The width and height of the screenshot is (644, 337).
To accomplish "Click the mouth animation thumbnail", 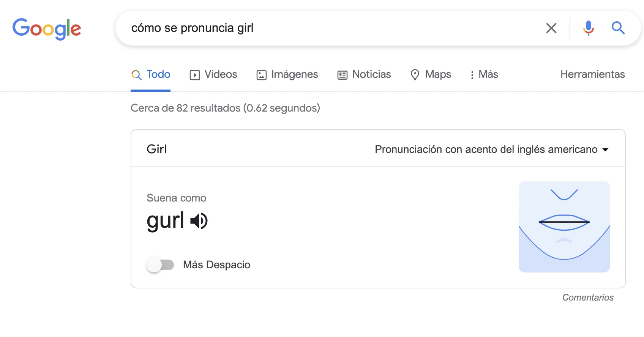I will coord(564,227).
